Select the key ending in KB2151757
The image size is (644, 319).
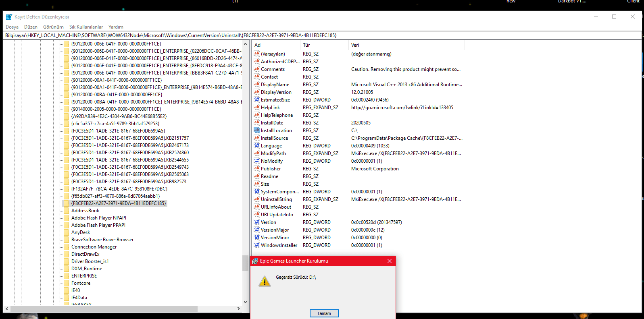130,138
